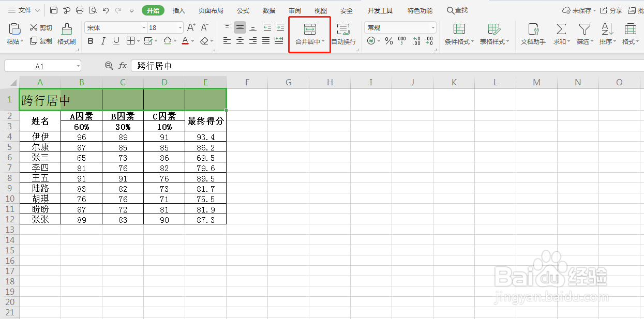Open the 特色功能 tab

420,10
